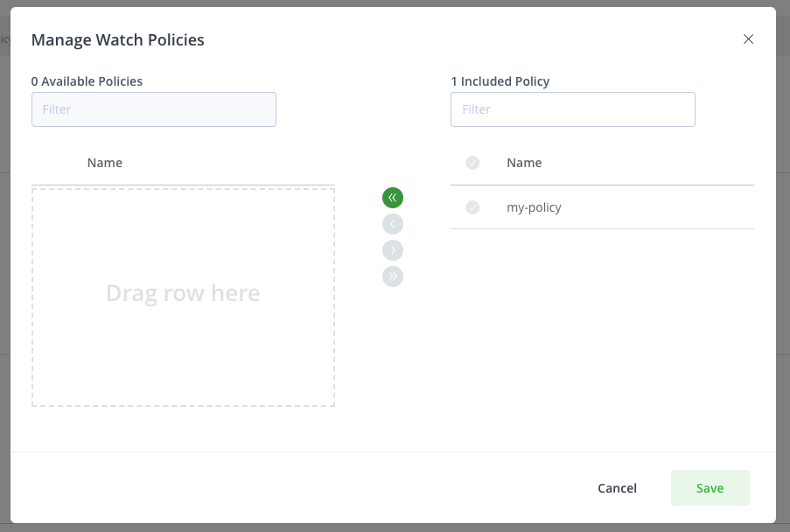
Task: Close the Manage Watch Policies dialog
Action: coord(748,39)
